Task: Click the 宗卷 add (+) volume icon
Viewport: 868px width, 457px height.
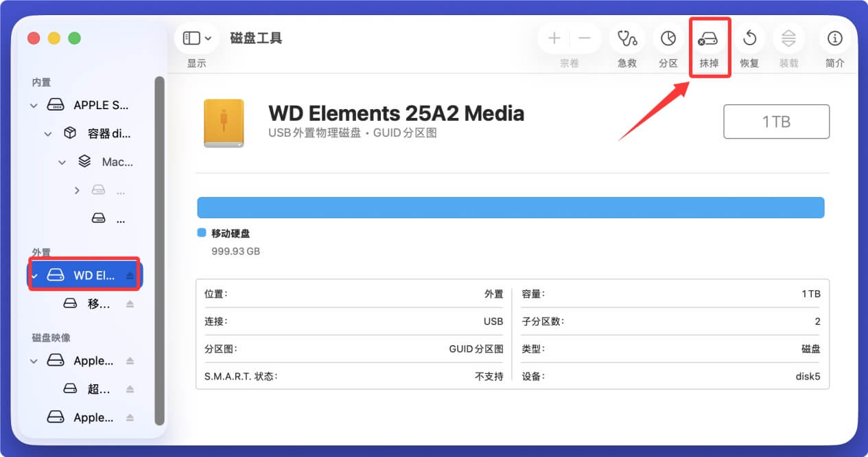Action: pos(554,39)
